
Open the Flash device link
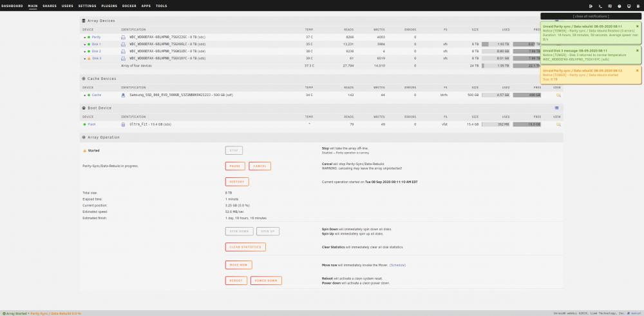tap(91, 124)
